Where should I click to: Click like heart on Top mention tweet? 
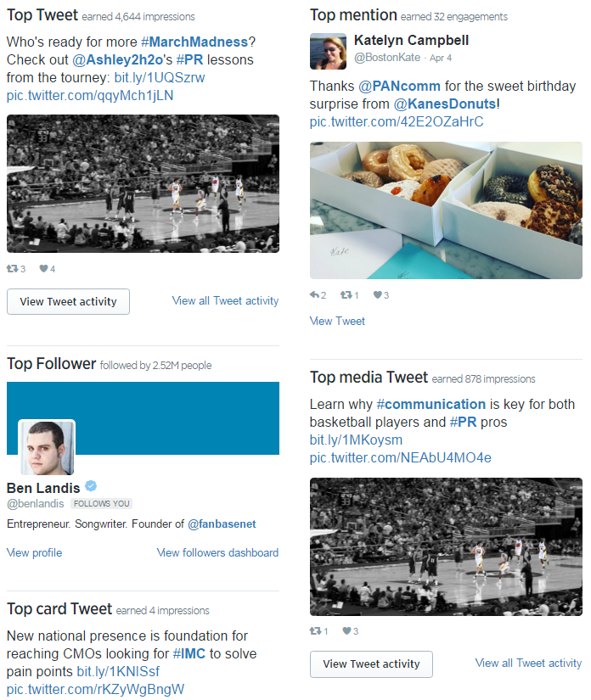pos(378,294)
